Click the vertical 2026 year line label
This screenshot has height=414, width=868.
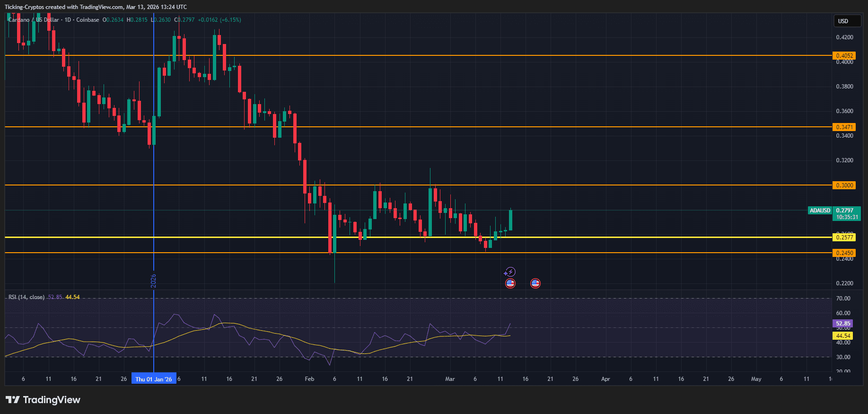[x=153, y=280]
